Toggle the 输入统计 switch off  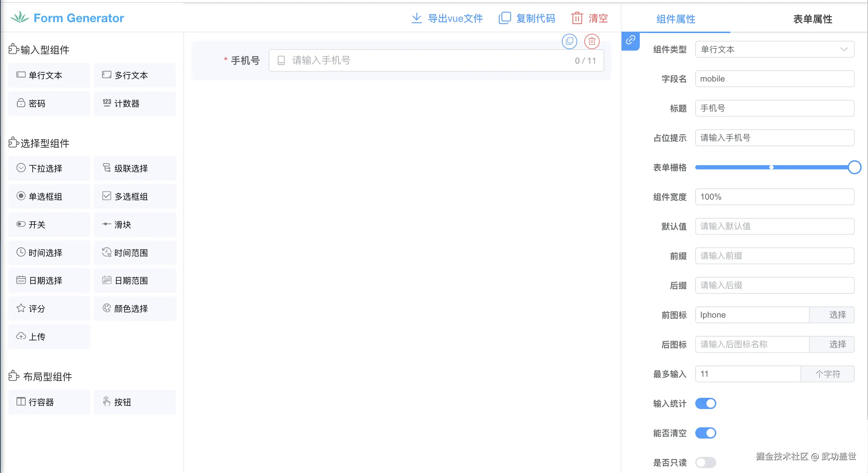pyautogui.click(x=705, y=403)
